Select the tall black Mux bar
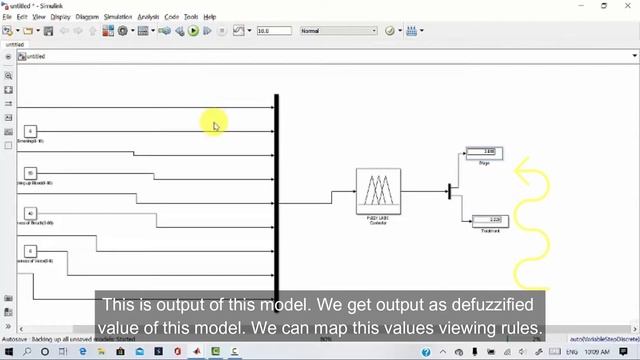 click(276, 203)
